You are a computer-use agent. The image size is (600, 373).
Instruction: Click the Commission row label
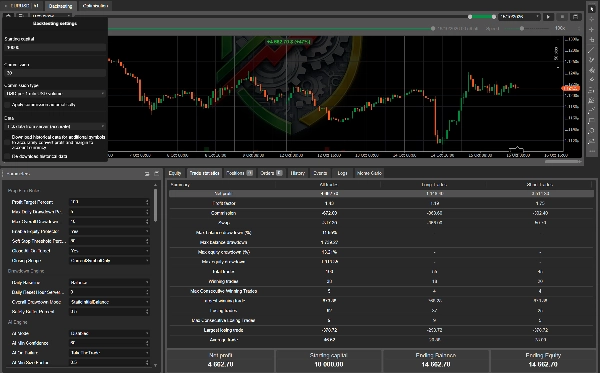tap(223, 213)
